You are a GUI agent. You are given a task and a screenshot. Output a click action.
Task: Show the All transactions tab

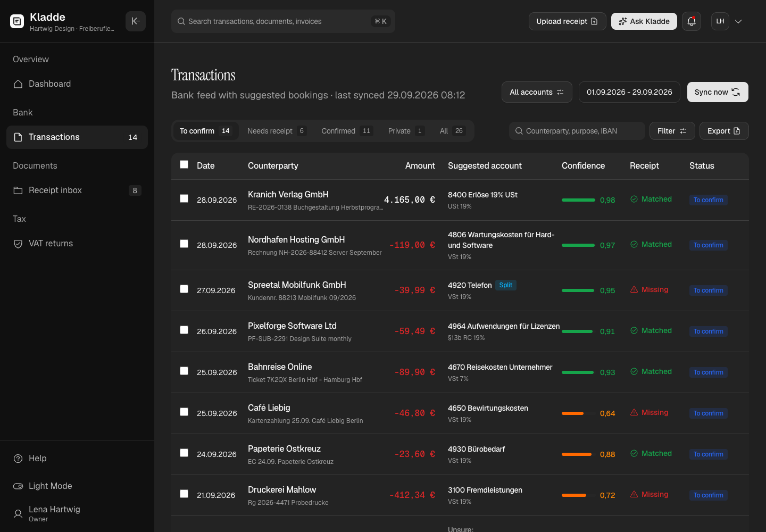(x=452, y=131)
